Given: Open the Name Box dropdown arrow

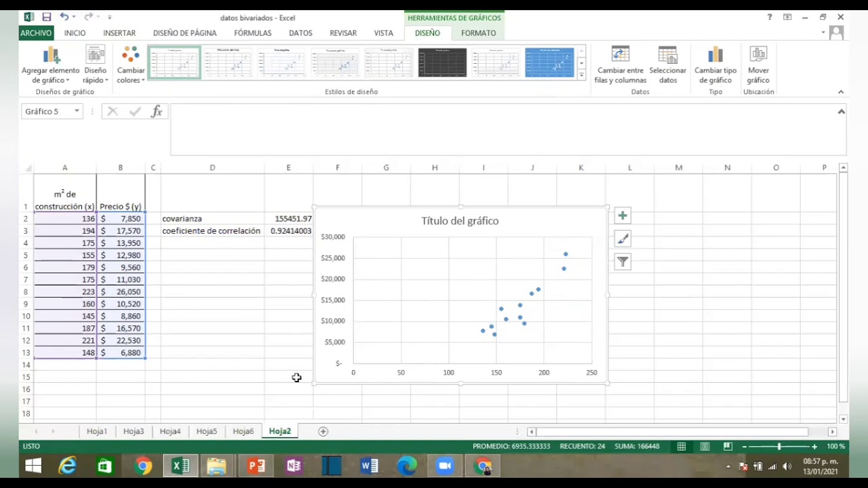Looking at the screenshot, I should (77, 111).
